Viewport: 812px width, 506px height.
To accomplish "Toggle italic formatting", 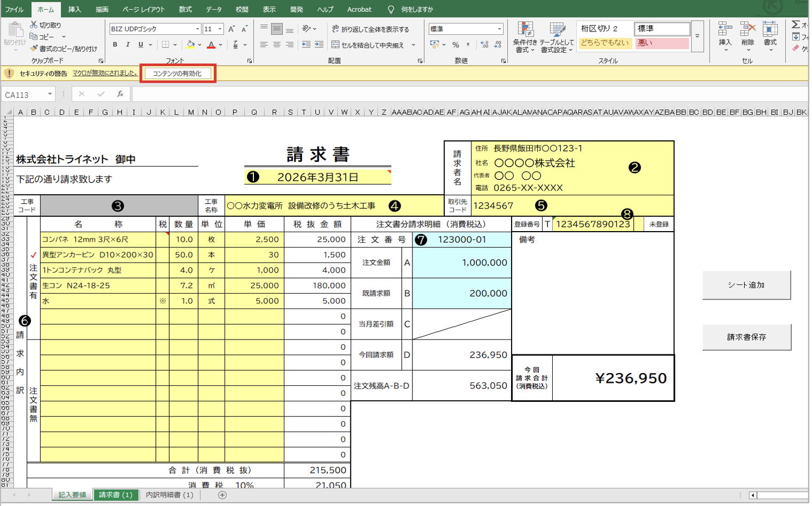I will [128, 45].
